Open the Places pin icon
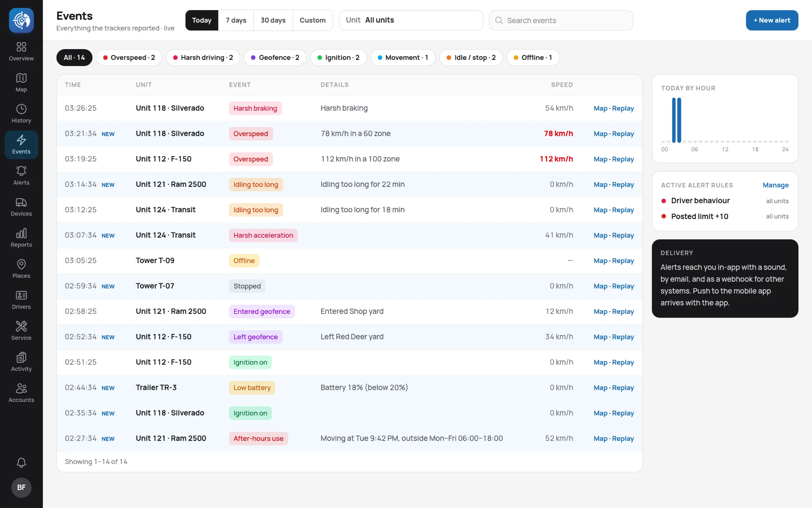This screenshot has width=812, height=508. [21, 264]
